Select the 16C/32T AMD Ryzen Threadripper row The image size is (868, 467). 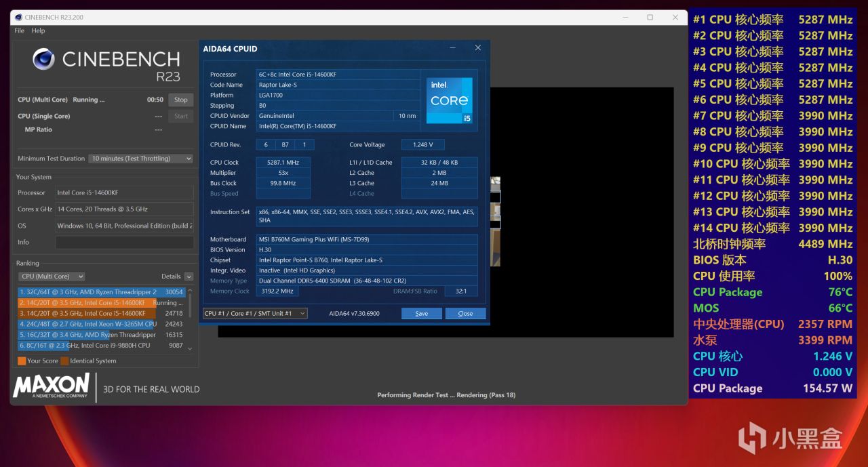click(102, 335)
